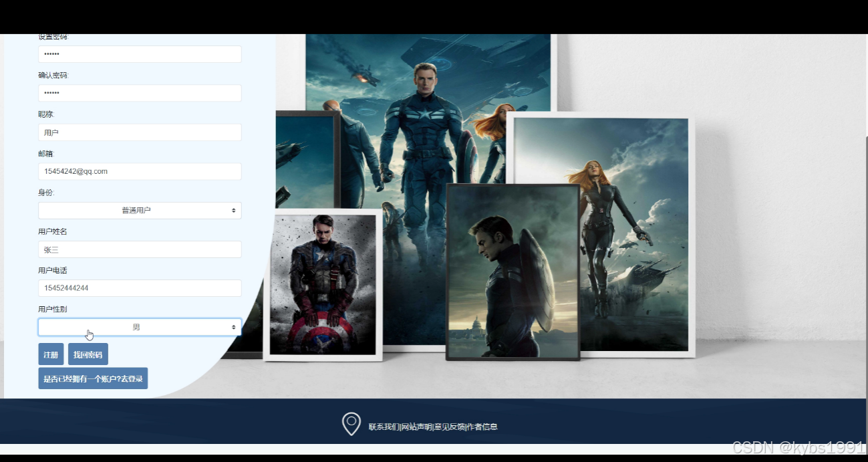Viewport: 868px width, 462px height.
Task: Click the 邮箱 label text
Action: (x=46, y=154)
